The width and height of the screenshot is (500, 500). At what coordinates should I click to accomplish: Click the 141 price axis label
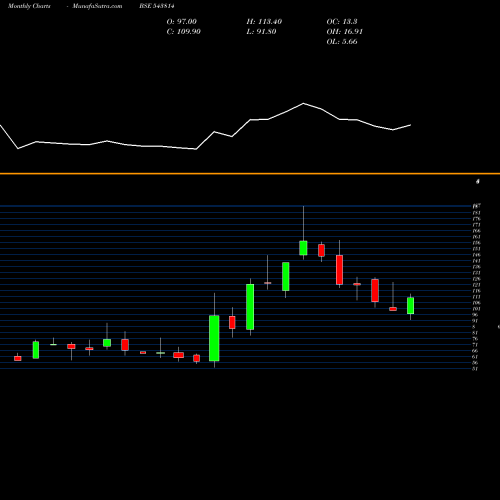(x=477, y=261)
